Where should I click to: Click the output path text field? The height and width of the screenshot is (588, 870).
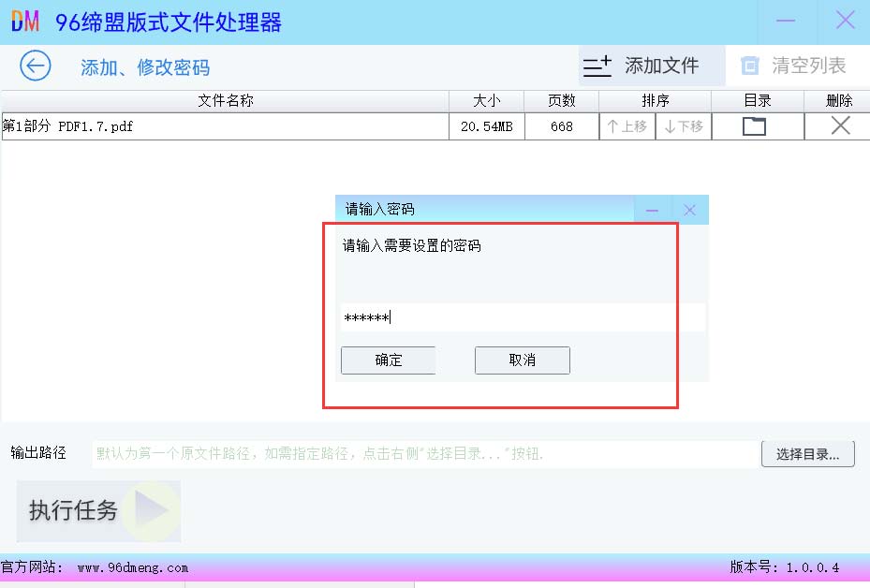click(x=425, y=454)
